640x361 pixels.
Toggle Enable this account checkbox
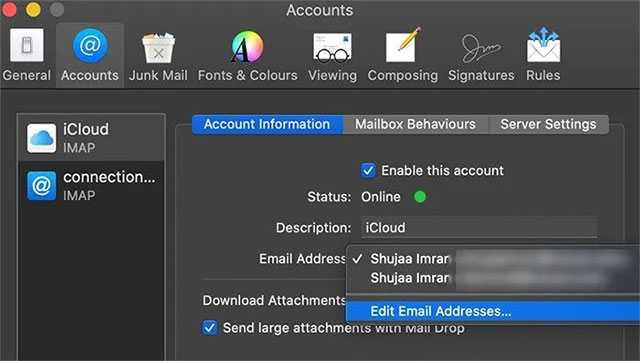(368, 170)
